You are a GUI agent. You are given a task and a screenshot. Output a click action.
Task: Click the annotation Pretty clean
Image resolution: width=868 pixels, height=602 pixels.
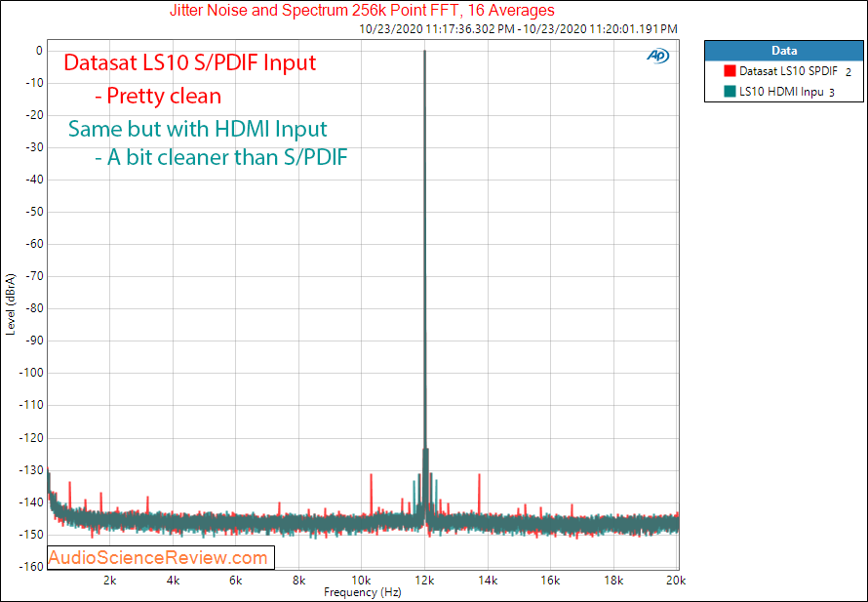158,96
